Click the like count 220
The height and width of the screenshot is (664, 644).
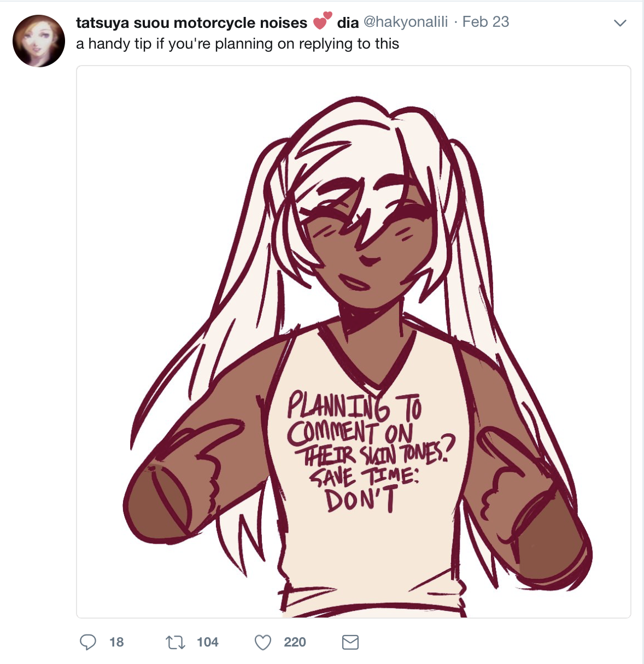tap(295, 642)
